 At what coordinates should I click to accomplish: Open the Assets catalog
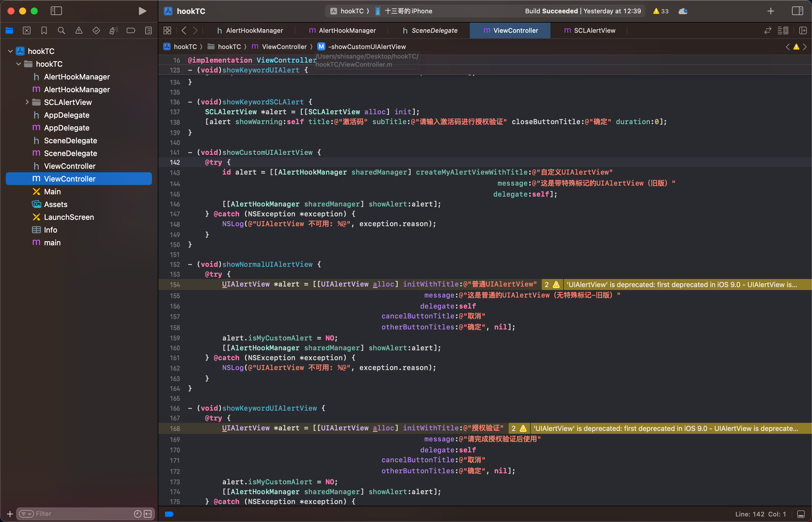tap(79, 204)
